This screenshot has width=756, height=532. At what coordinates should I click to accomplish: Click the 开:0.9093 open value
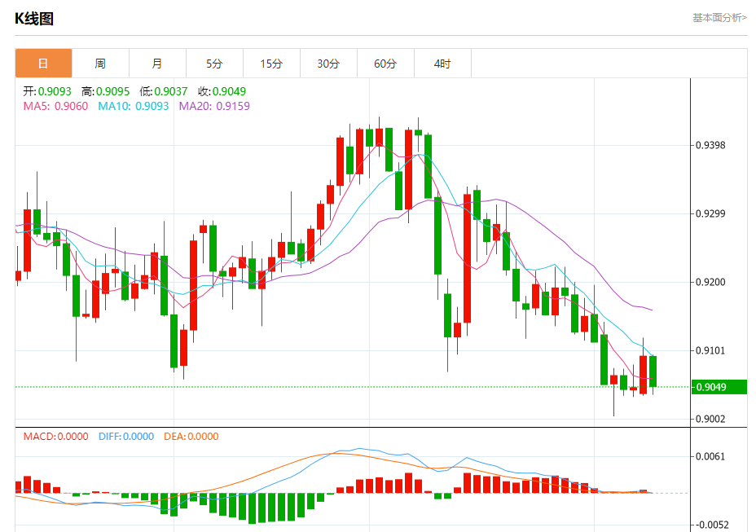(47, 91)
